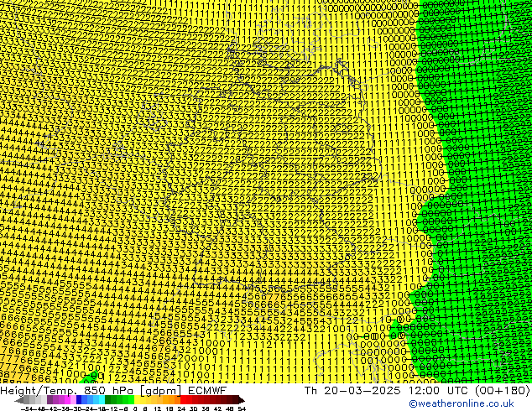Click the dark red right arrow of color scale
Viewport: 532px width, 411px height.
pyautogui.click(x=237, y=400)
